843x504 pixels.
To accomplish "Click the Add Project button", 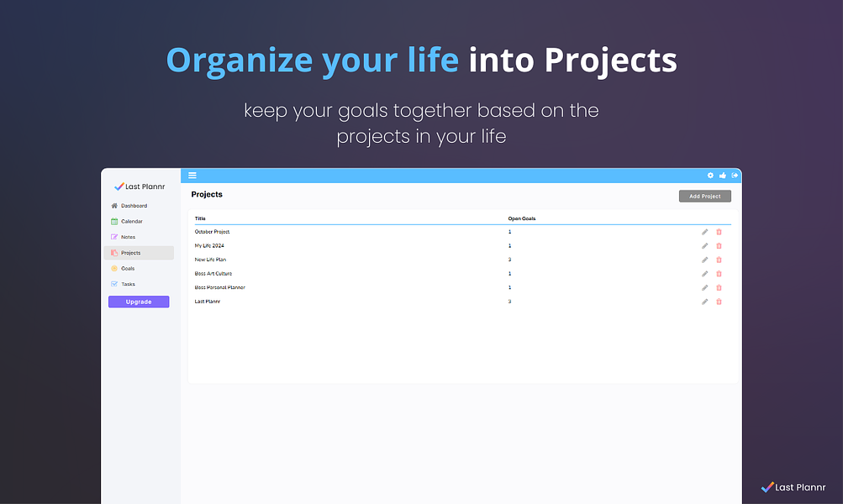I will pos(705,196).
